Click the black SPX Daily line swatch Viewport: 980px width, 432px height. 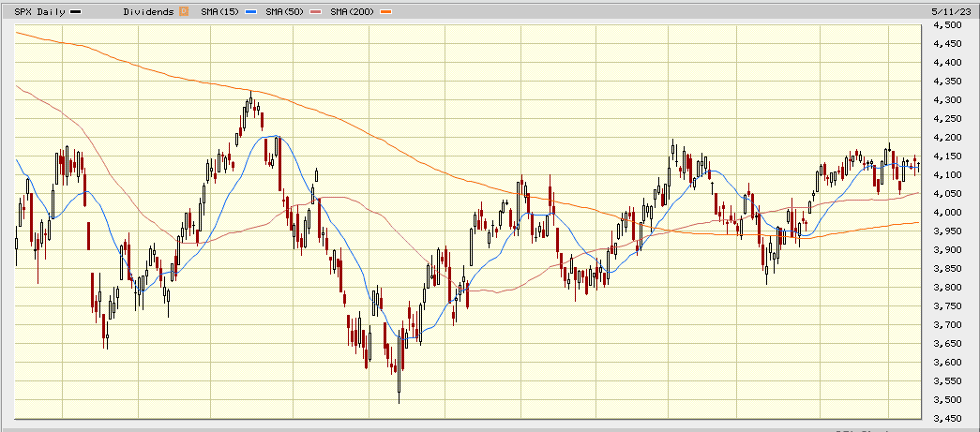click(75, 11)
